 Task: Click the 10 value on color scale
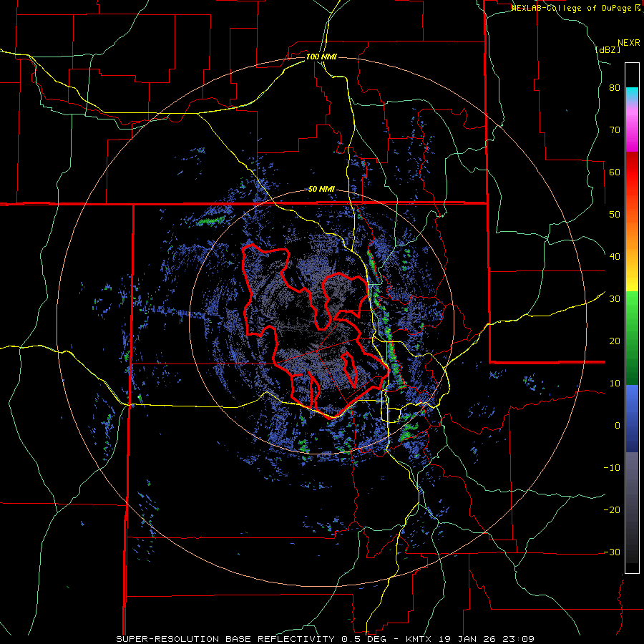click(615, 384)
